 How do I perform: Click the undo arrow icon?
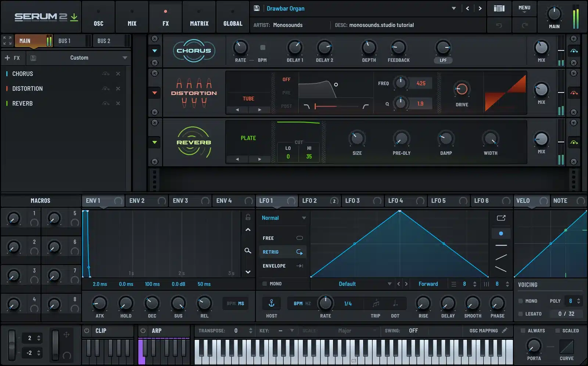(x=499, y=25)
